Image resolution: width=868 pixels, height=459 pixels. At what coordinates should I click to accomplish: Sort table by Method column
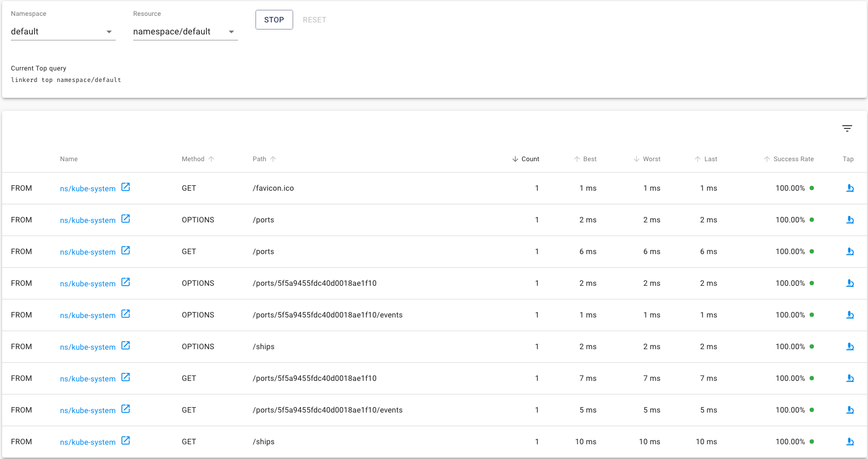[x=198, y=159]
